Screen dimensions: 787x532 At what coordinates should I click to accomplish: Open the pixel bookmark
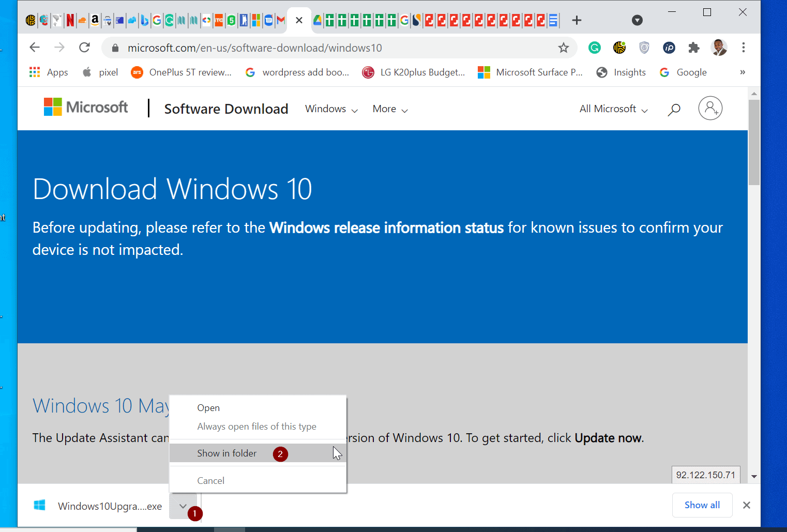100,72
